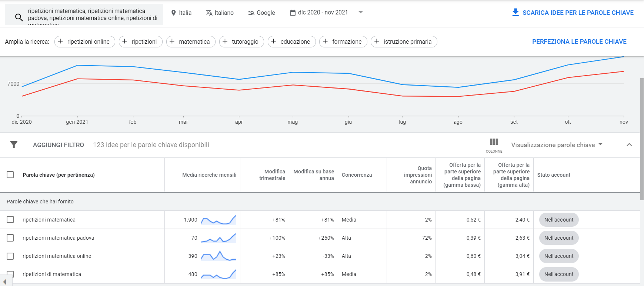Click keyword ripetizioni matematica online
This screenshot has height=286, width=644.
point(57,256)
